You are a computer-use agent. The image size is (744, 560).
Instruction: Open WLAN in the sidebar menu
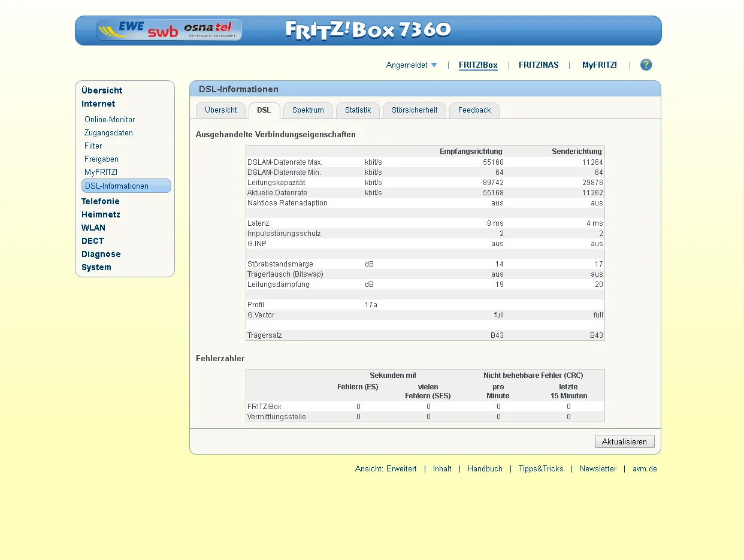click(x=93, y=228)
